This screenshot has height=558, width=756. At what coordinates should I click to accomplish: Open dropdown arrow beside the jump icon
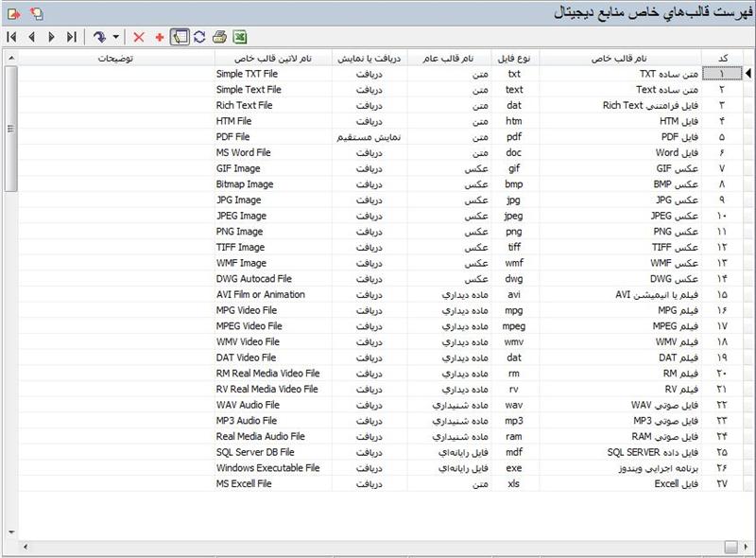(x=115, y=37)
